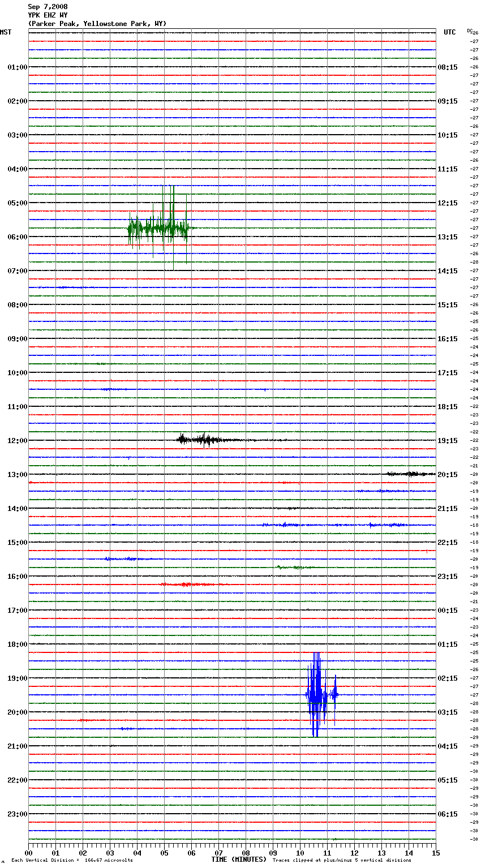This screenshot has width=481, height=868.
Task: Select the 22:15 UTC time label
Action: 448,543
